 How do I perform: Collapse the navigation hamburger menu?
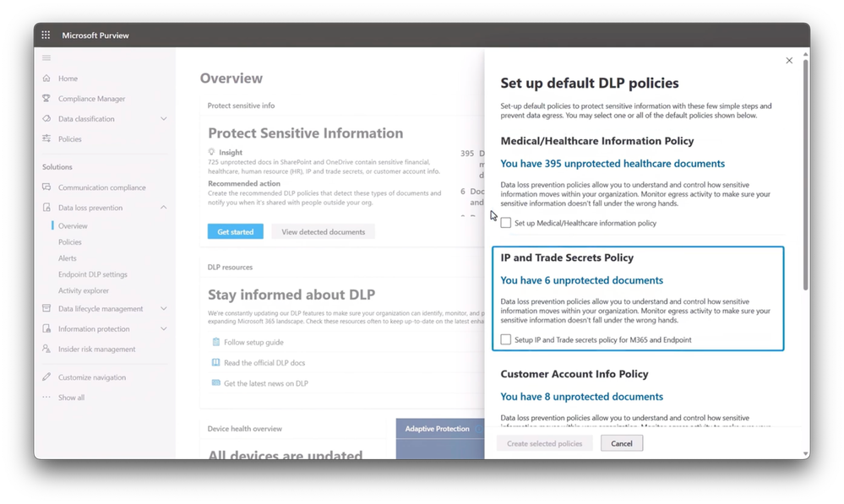click(46, 57)
